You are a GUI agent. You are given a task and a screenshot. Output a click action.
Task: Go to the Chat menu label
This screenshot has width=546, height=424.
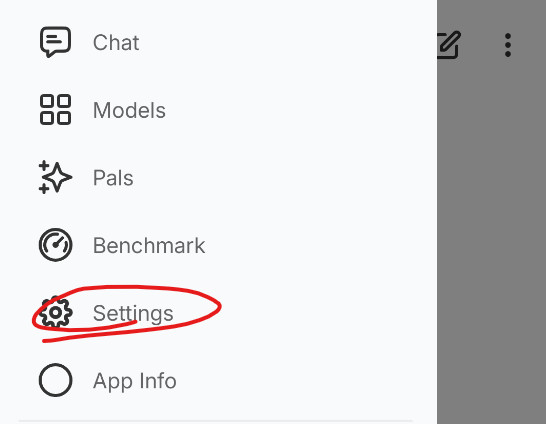(x=116, y=43)
